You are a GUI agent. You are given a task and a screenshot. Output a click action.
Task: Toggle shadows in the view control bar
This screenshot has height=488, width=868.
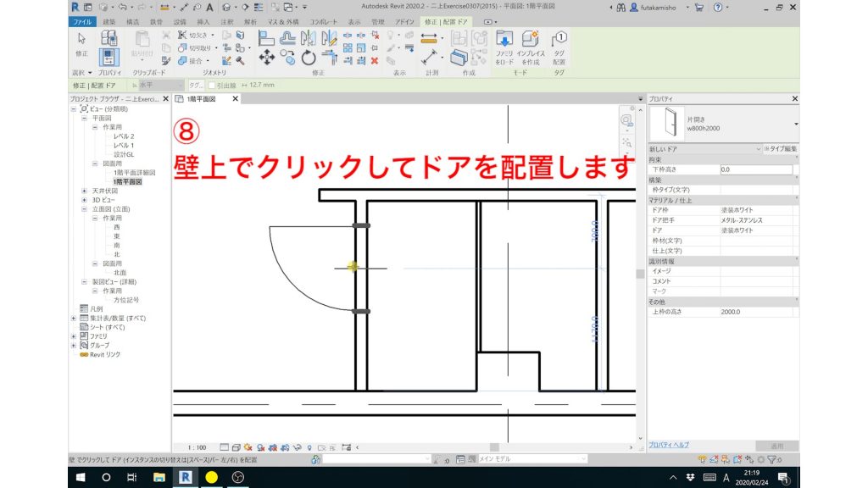pos(260,446)
